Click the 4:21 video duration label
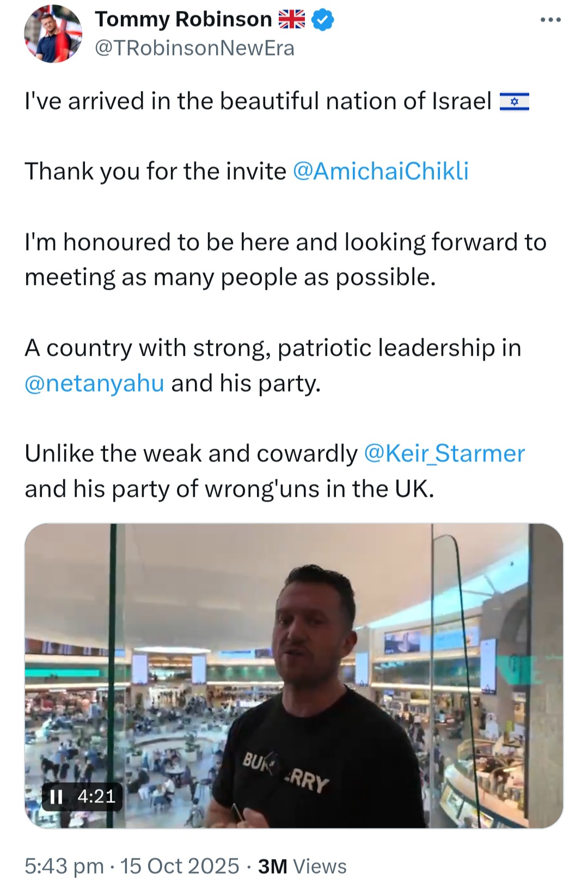 [96, 797]
